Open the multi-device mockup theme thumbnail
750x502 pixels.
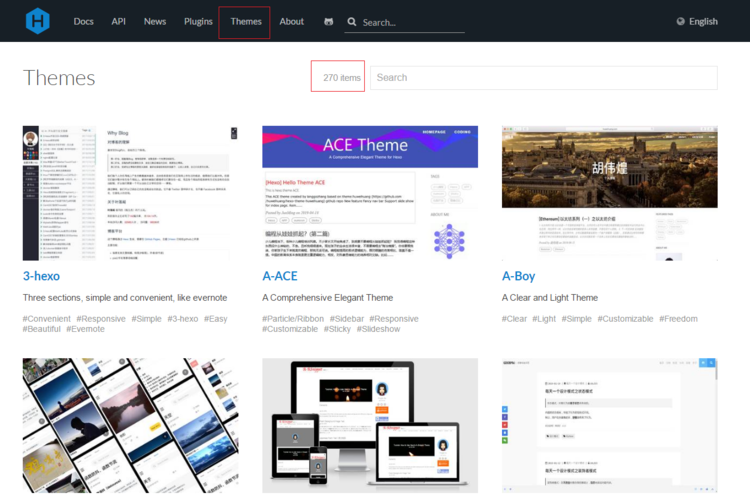coord(370,426)
